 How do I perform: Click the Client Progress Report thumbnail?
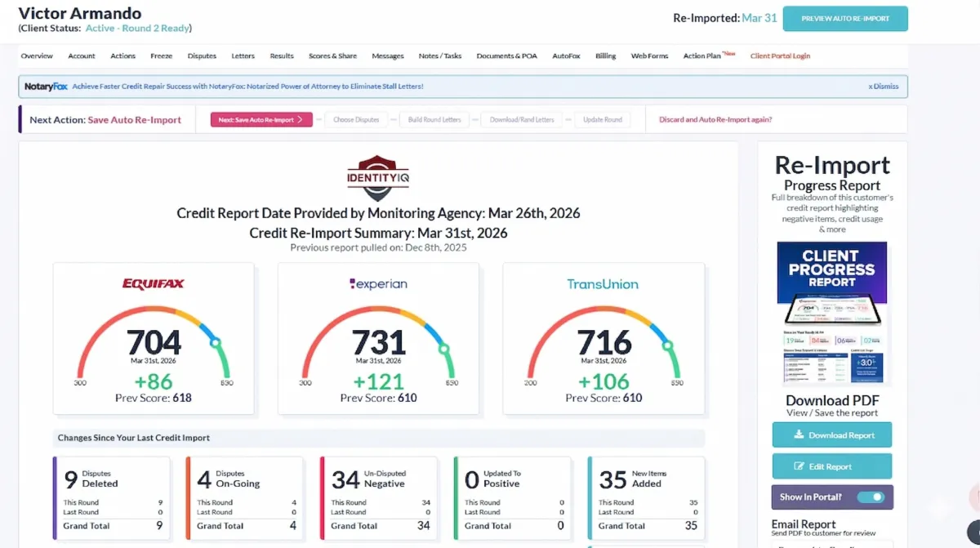coord(832,313)
